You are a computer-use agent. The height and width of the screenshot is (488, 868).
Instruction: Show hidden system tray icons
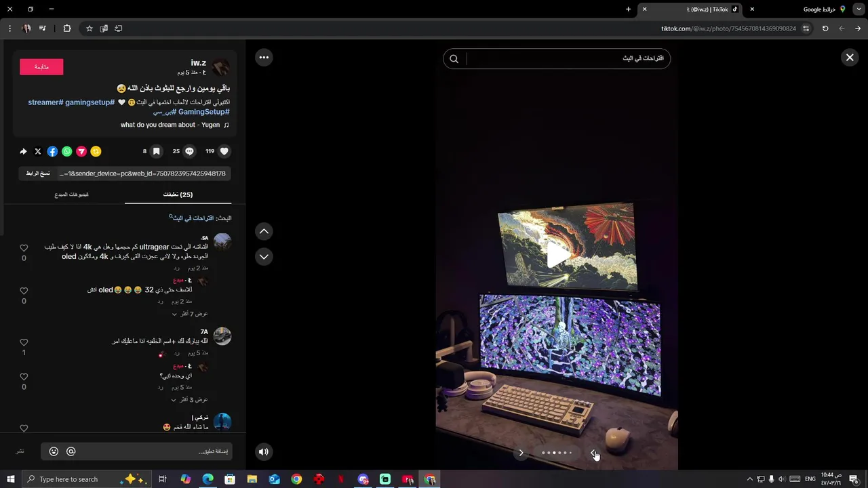749,479
